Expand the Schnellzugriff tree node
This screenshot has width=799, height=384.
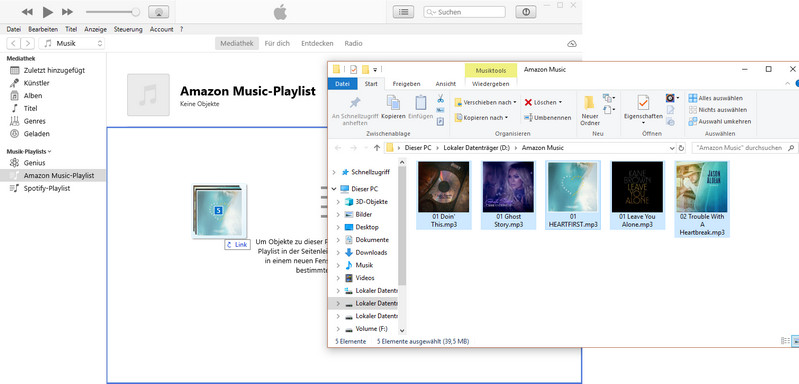click(x=334, y=172)
